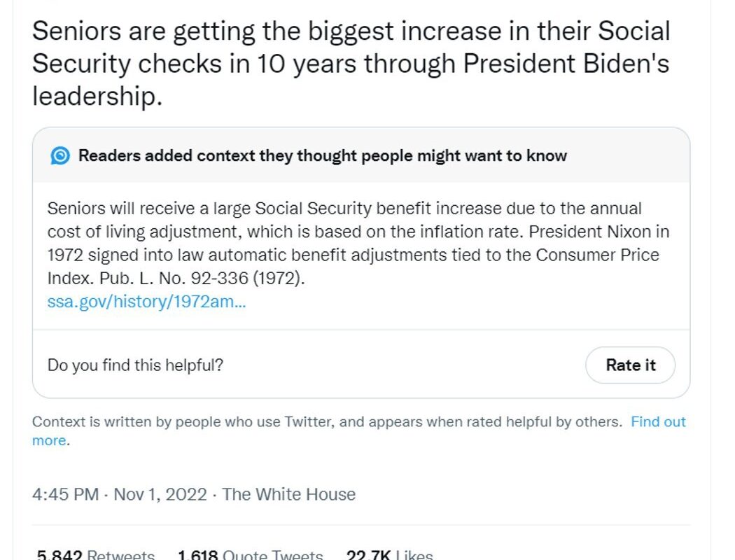Click the blue "more" link word
The image size is (735, 560).
(49, 440)
